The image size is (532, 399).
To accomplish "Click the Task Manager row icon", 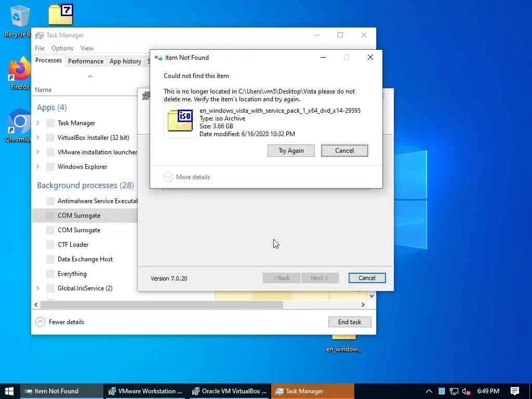I will point(50,123).
